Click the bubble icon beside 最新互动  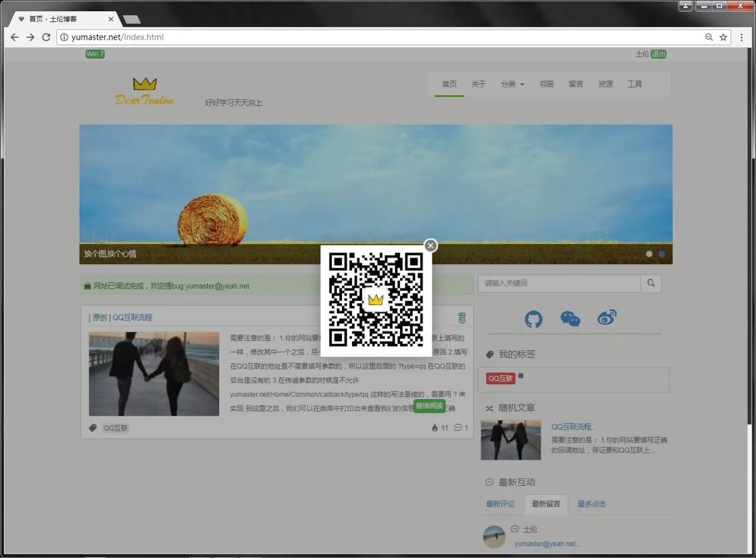tap(489, 482)
